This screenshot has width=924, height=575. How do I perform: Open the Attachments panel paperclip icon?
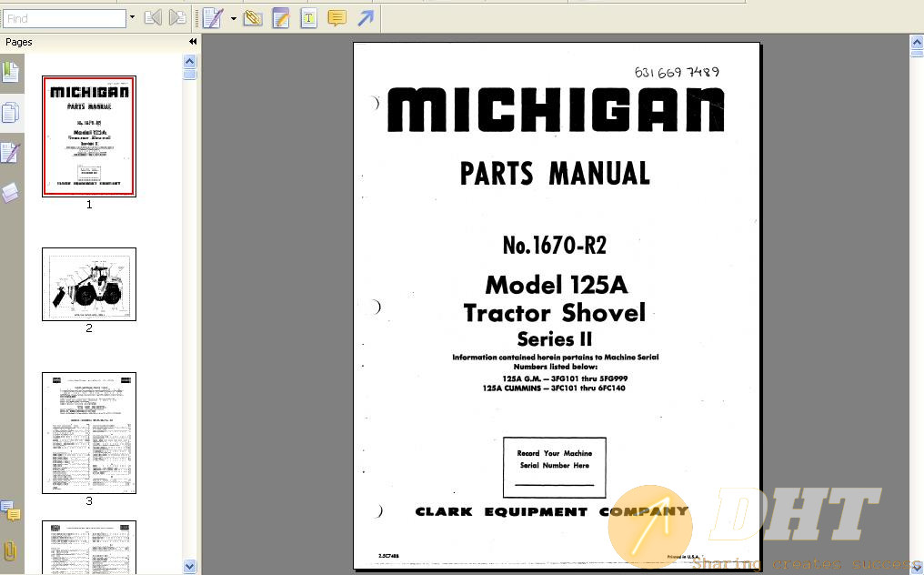click(10, 550)
